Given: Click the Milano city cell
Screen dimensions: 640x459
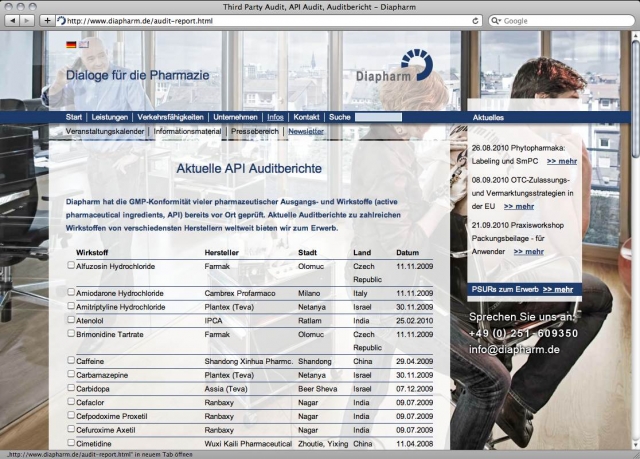Looking at the screenshot, I should pos(309,293).
